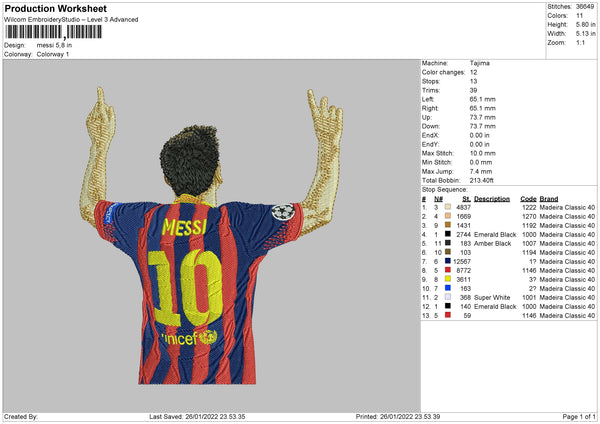Click the brown swatch for code 1194
Viewport: 600px width, 424px height.
coord(448,252)
